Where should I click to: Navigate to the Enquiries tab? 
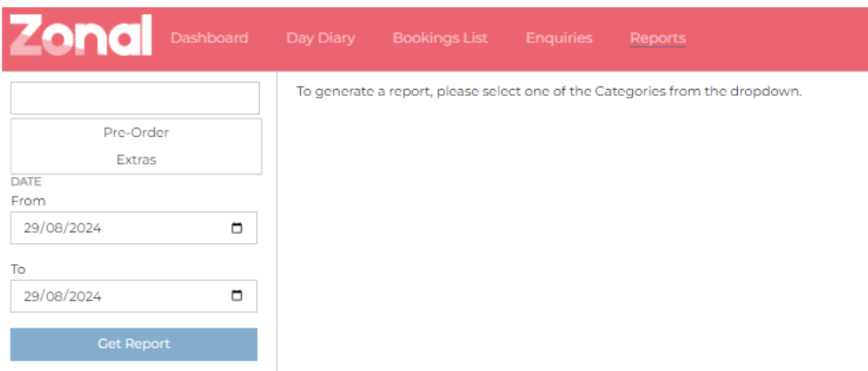(x=559, y=38)
